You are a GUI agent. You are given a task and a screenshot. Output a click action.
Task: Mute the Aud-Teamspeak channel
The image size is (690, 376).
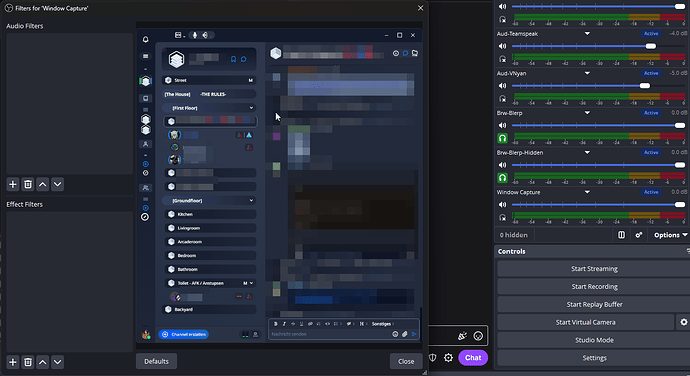pos(502,46)
